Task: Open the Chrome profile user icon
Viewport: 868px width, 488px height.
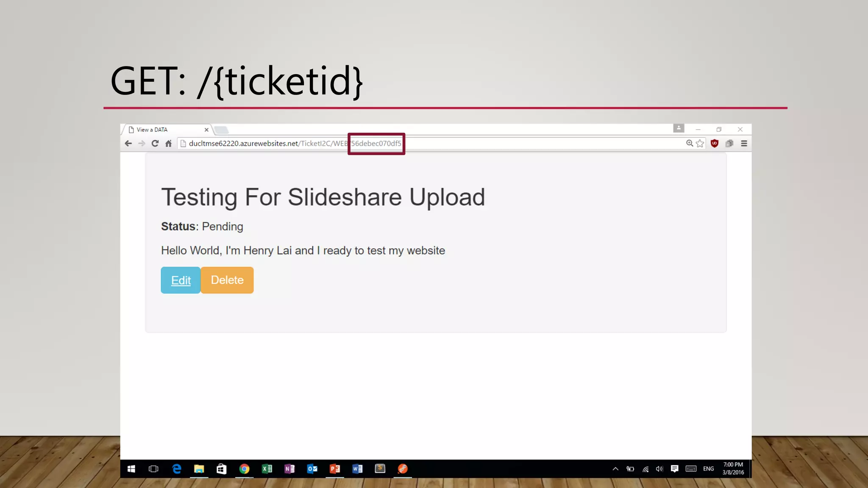Action: click(679, 128)
